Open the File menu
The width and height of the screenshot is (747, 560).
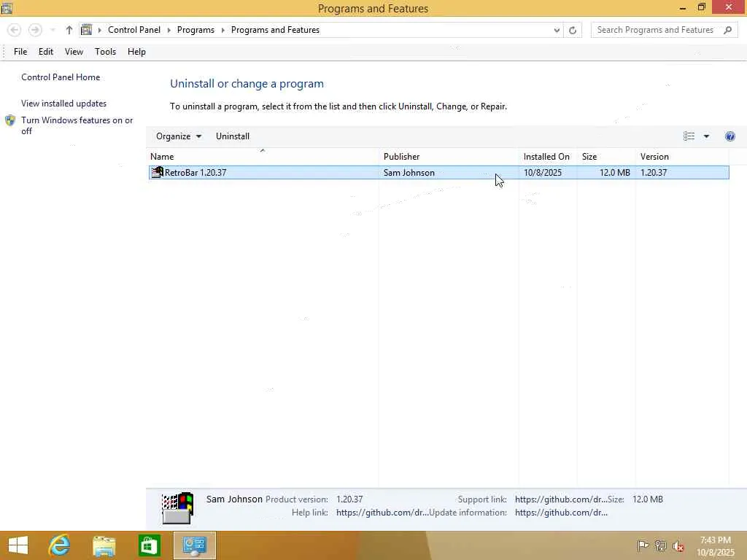tap(20, 52)
